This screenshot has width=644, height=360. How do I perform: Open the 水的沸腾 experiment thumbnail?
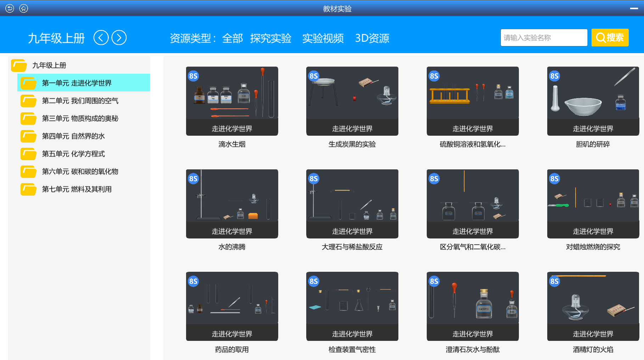tap(232, 204)
